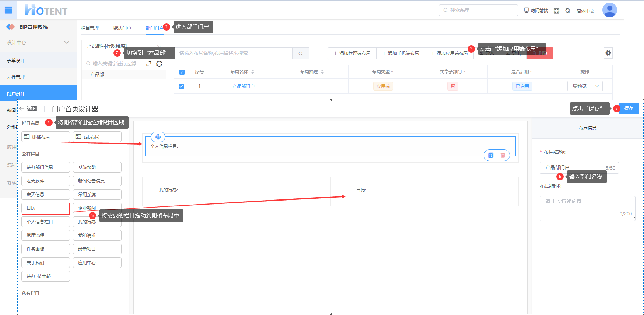Select the 日历 column item
The image size is (644, 315).
pos(46,208)
